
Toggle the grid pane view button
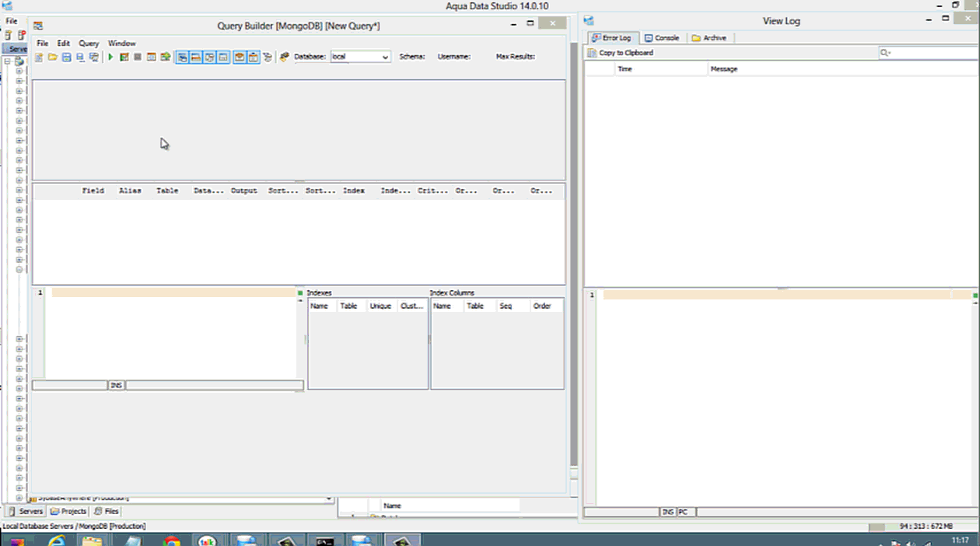pyautogui.click(x=196, y=57)
